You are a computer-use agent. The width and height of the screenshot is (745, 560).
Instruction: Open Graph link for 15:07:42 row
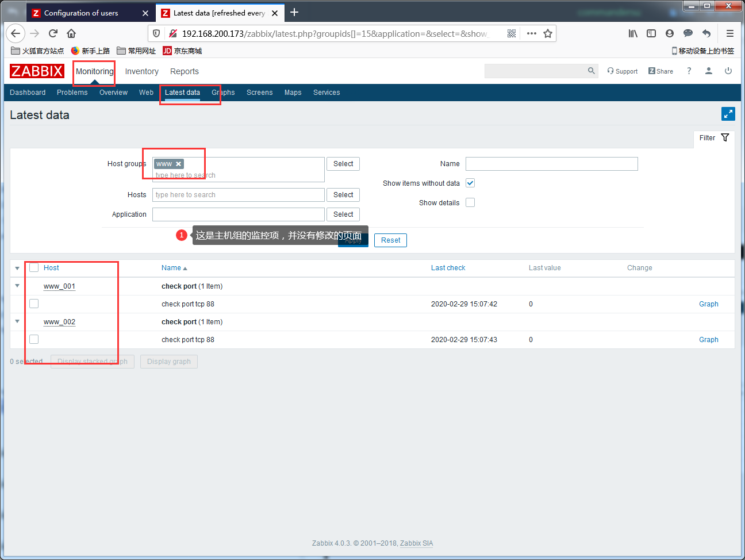point(709,304)
